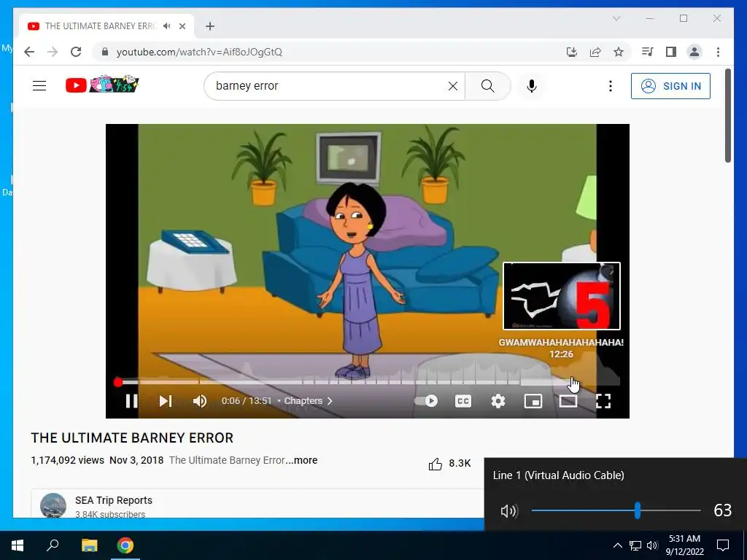Activate the miniplayer
This screenshot has width=747, height=560.
(x=533, y=401)
